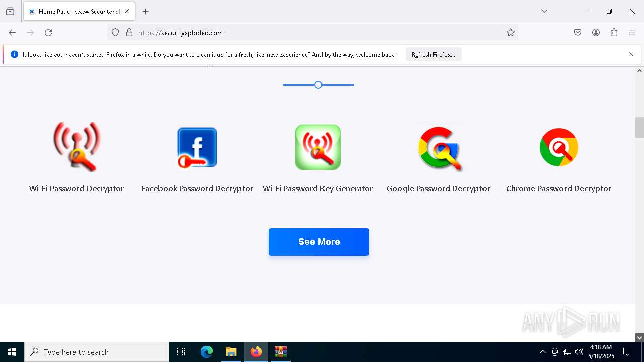View site security padlock information
Image resolution: width=644 pixels, height=362 pixels.
[x=129, y=33]
